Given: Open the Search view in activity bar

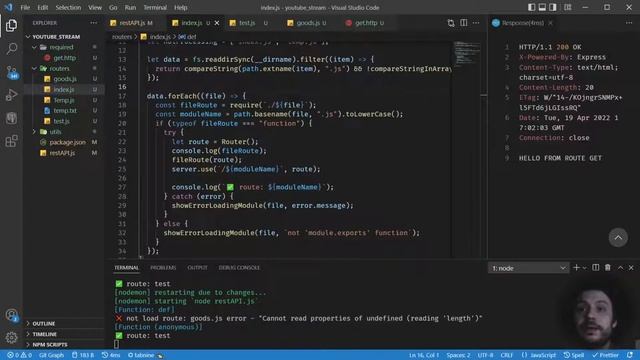Looking at the screenshot, I should (x=11, y=49).
